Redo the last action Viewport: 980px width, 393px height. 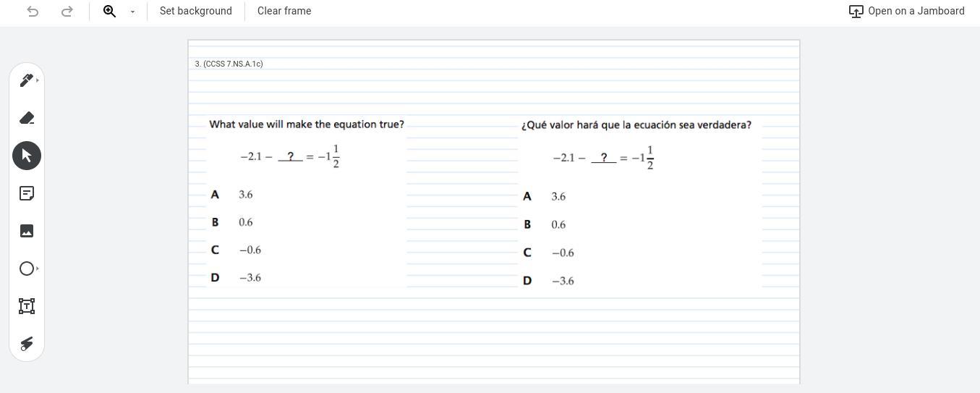pos(67,11)
